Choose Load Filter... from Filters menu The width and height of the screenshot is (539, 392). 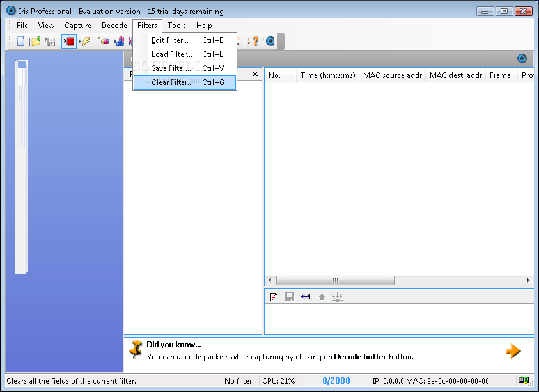[185, 54]
